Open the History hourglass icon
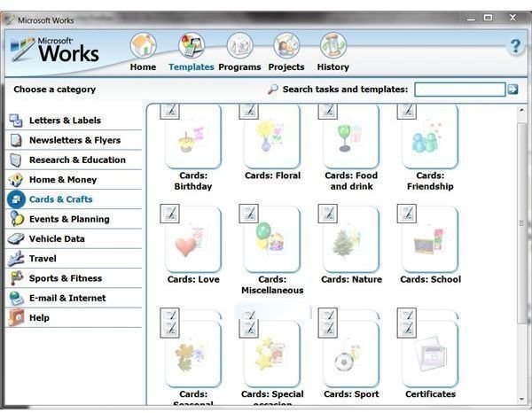 tap(333, 46)
